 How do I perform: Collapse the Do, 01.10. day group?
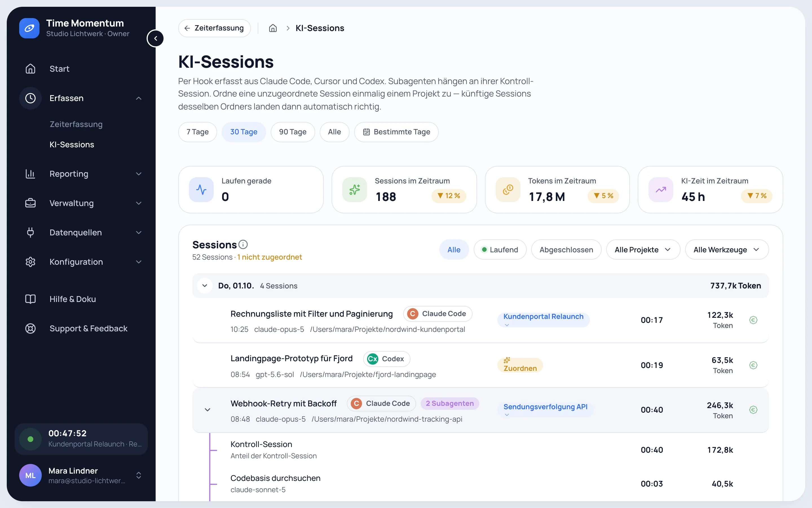click(205, 286)
